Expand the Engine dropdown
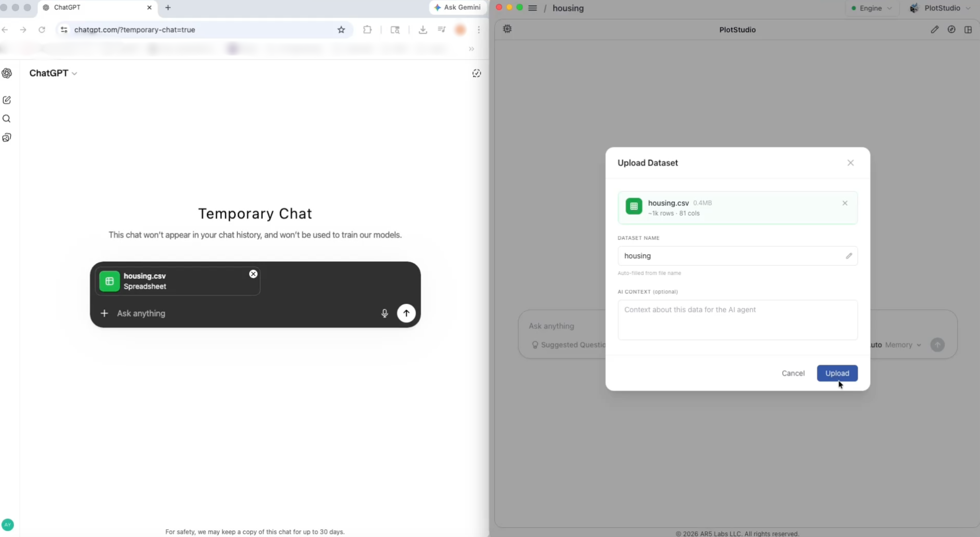Screen dimensions: 980x537 pyautogui.click(x=872, y=8)
